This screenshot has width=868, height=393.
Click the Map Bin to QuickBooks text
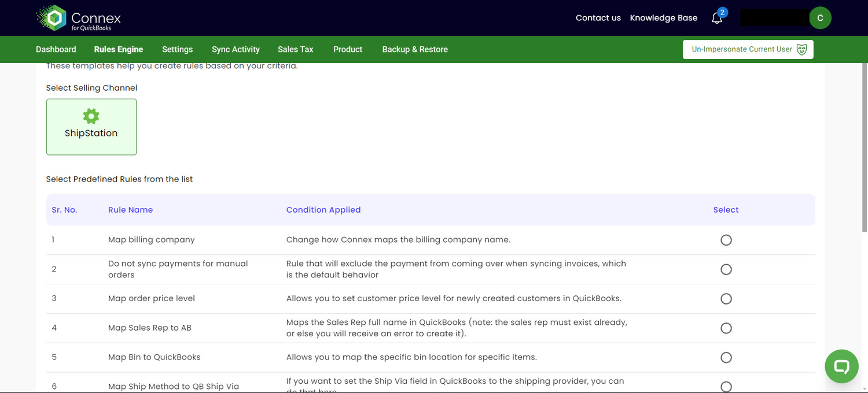point(155,358)
